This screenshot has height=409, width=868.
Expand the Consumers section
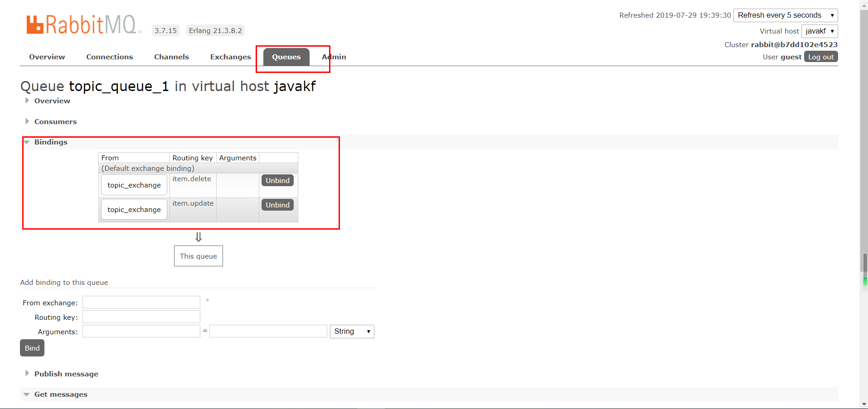click(x=55, y=121)
